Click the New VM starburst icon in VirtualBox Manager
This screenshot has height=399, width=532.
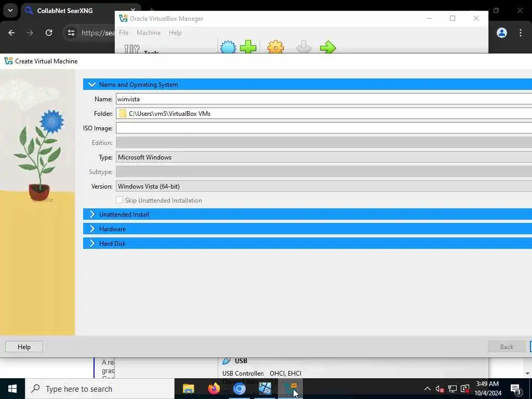click(228, 47)
